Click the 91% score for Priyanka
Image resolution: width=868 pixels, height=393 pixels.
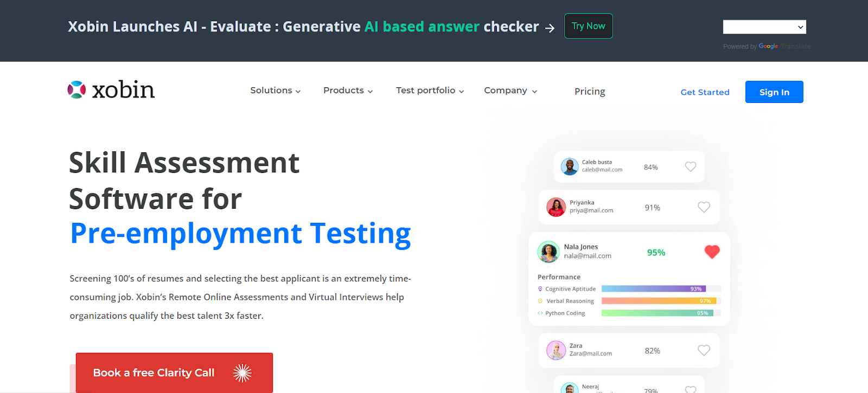pyautogui.click(x=653, y=208)
